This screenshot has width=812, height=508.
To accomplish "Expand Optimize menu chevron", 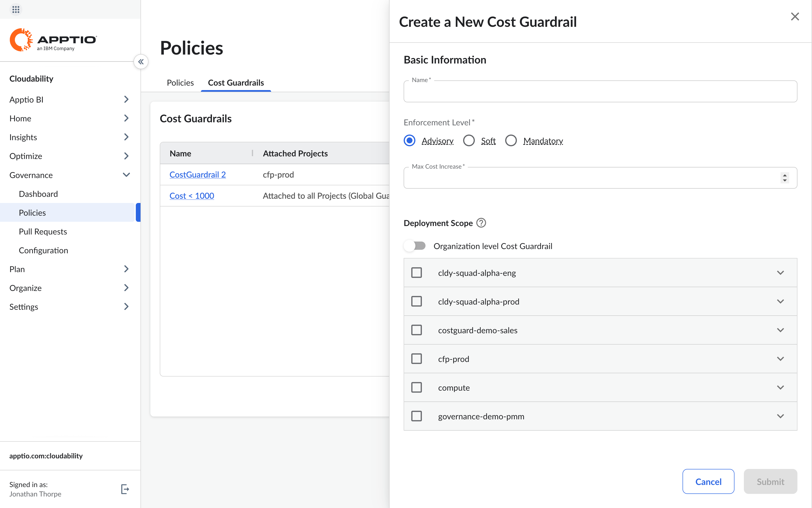I will pyautogui.click(x=126, y=156).
